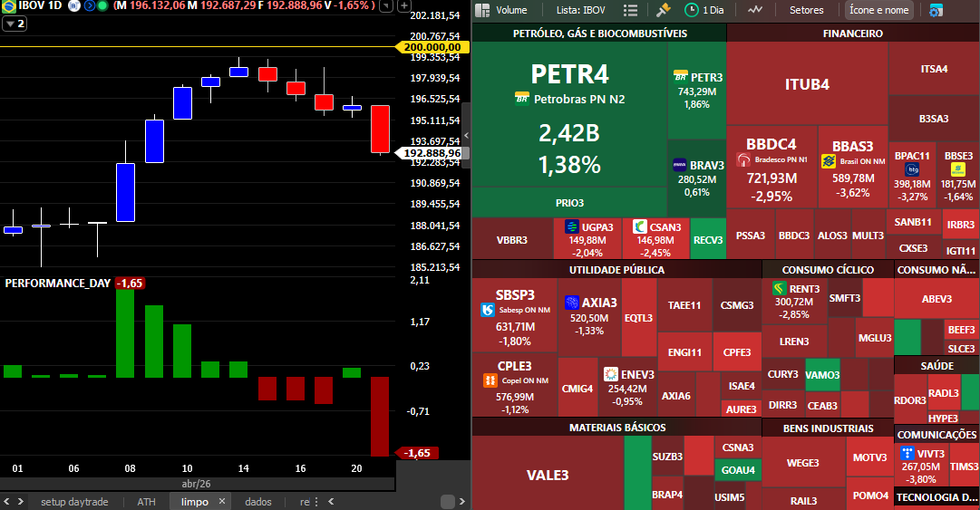The width and height of the screenshot is (980, 510).
Task: Open the small corner-arrow dropdown in chart header
Action: coord(387,6)
